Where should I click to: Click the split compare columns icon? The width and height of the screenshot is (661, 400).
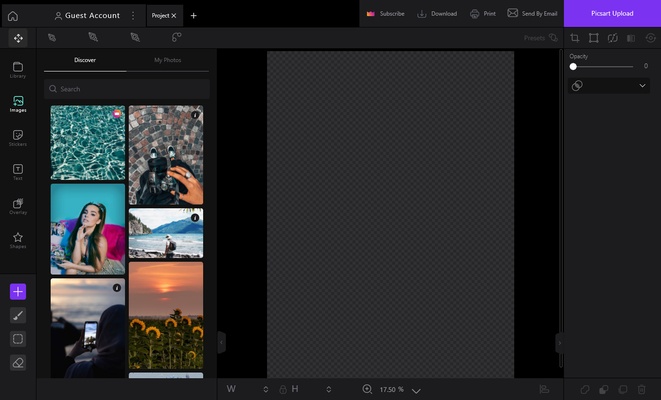pos(631,38)
